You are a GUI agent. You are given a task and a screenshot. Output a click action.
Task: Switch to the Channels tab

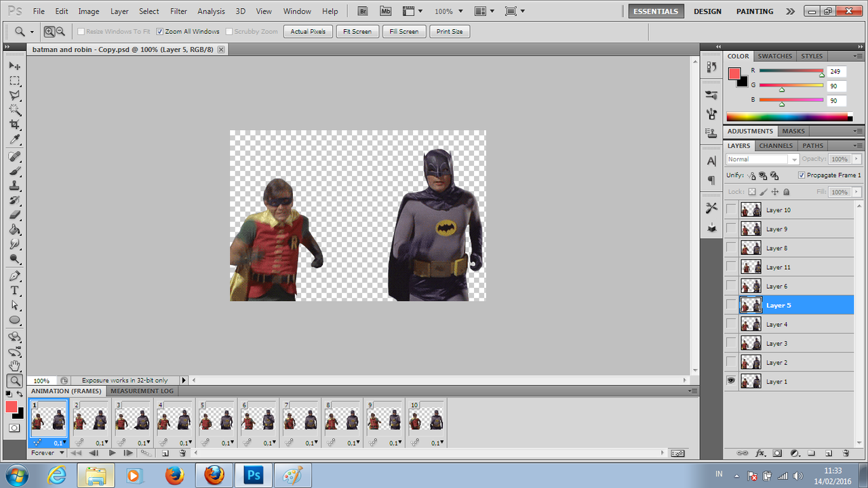776,146
